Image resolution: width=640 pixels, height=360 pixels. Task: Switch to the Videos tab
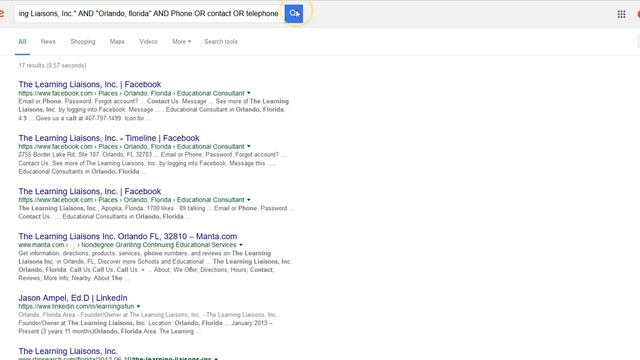[x=148, y=42]
